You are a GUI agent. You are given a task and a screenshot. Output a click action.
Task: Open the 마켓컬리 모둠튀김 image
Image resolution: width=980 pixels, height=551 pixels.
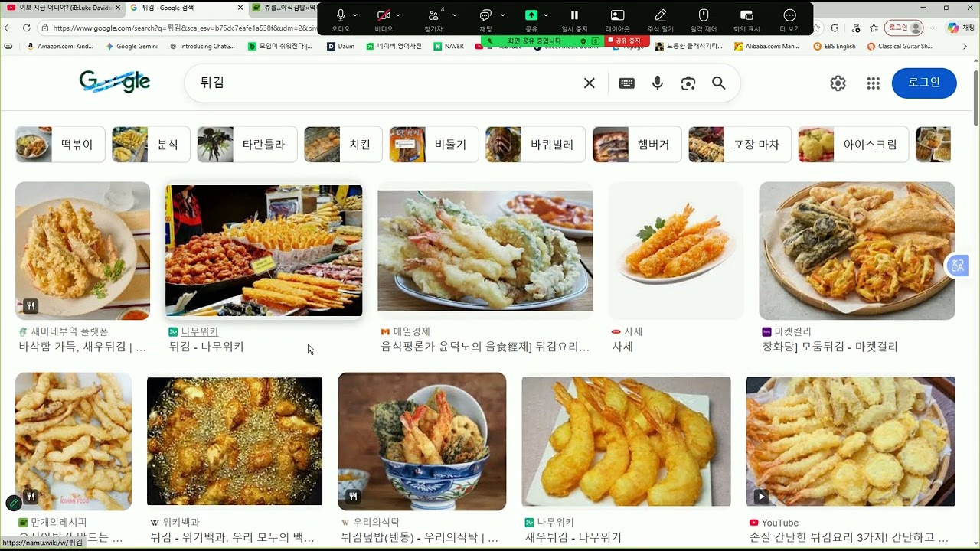pyautogui.click(x=857, y=250)
